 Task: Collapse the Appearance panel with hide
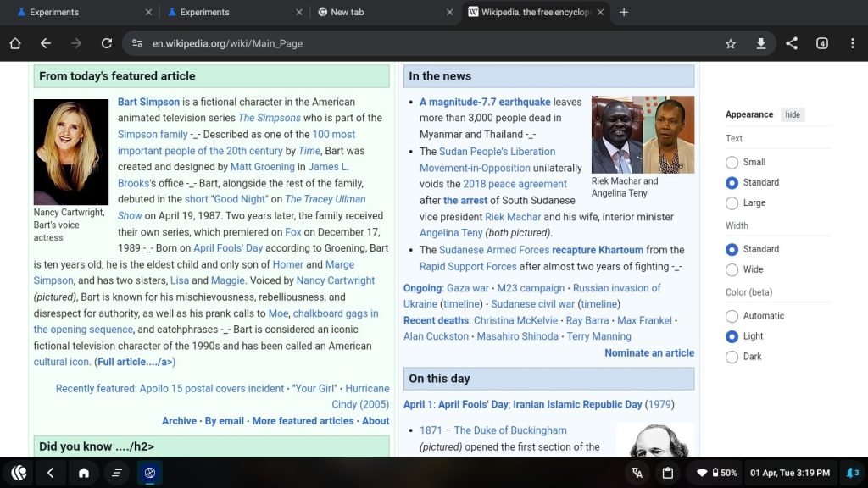click(792, 114)
